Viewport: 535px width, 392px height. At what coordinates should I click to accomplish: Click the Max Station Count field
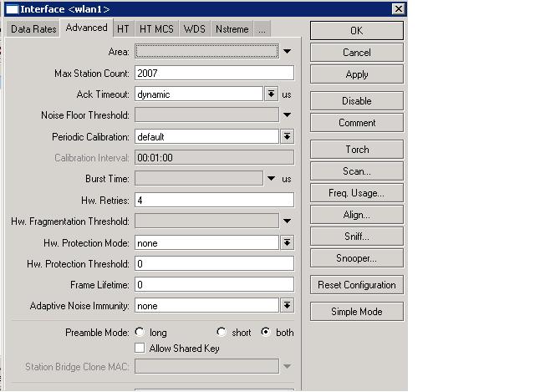(213, 74)
